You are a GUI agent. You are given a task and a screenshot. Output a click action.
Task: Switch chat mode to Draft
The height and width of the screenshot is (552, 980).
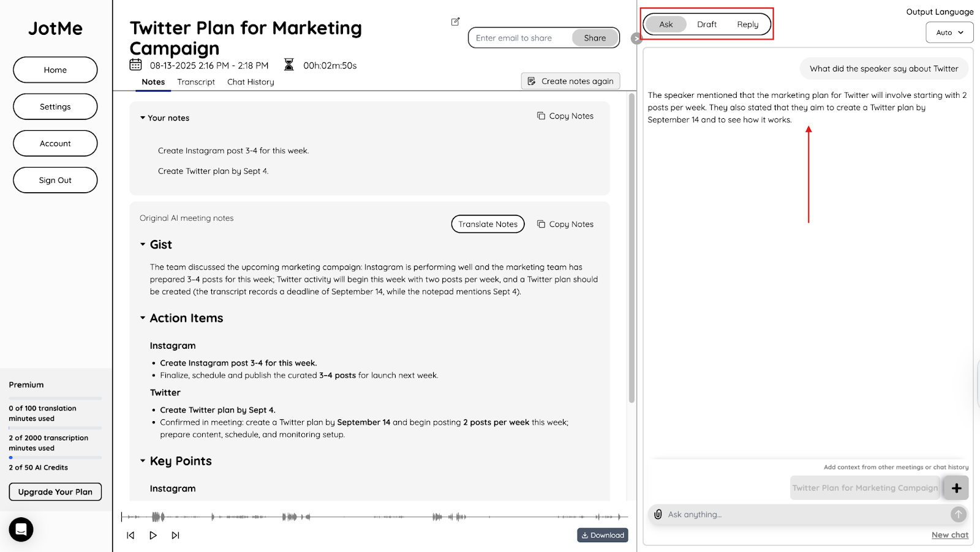707,24
